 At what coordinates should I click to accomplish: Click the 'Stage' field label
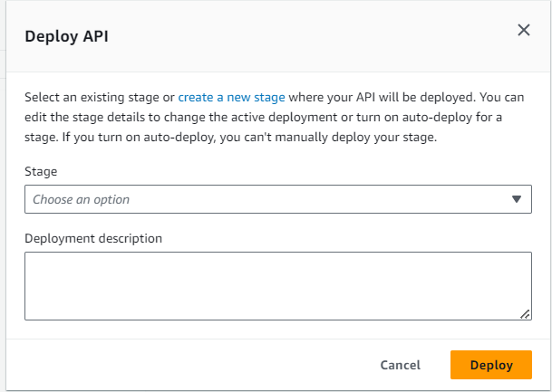40,170
